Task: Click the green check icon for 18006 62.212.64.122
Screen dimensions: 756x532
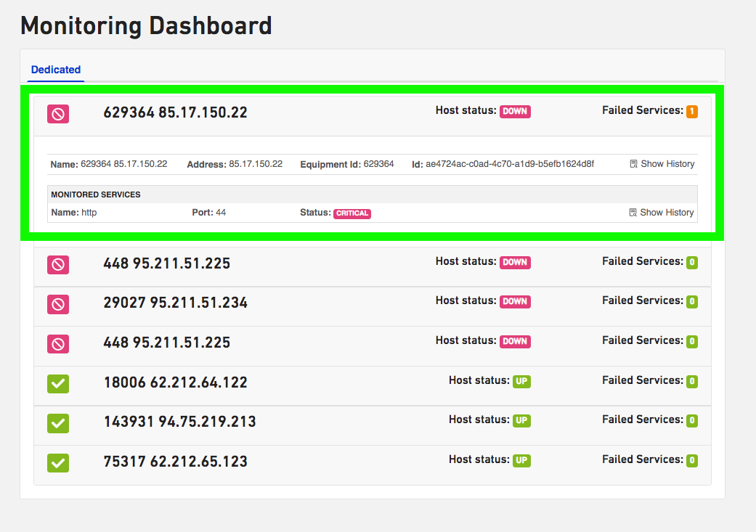Action: pos(58,384)
